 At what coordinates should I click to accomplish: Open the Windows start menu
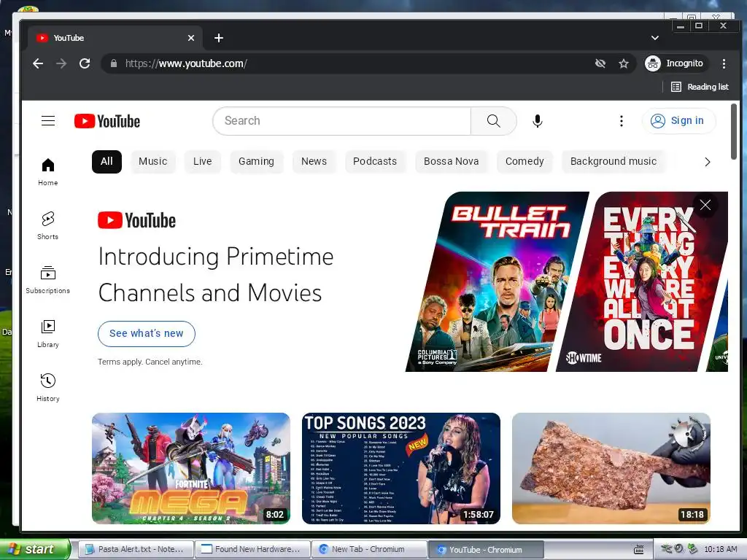tap(35, 549)
